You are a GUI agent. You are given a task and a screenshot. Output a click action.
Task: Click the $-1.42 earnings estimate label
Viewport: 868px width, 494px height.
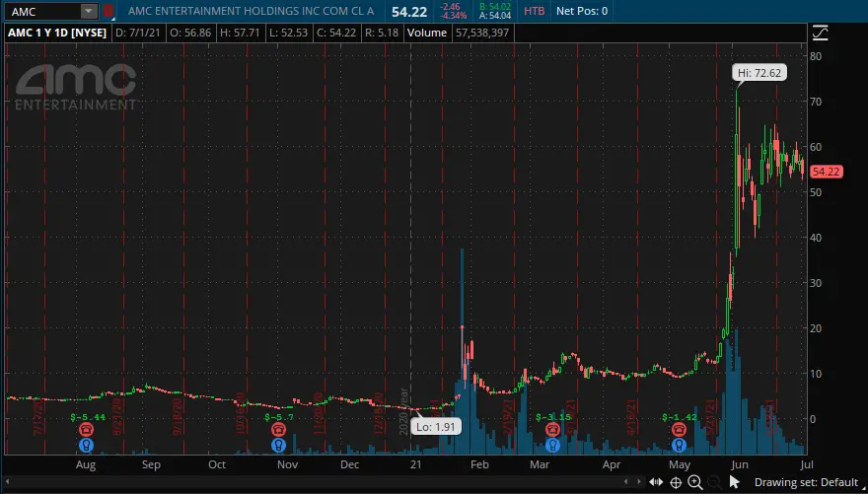coord(680,417)
